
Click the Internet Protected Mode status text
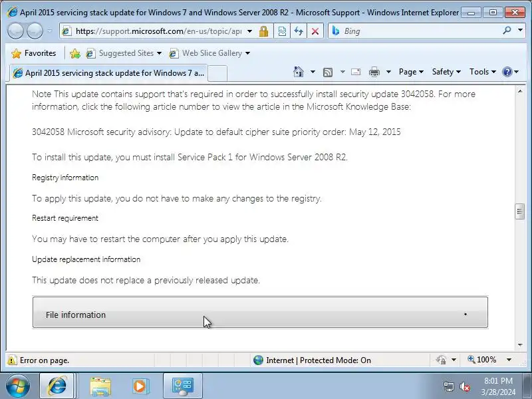click(319, 360)
